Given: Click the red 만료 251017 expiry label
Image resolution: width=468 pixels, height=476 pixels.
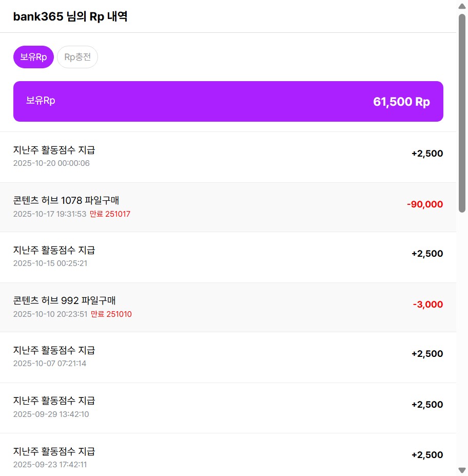Looking at the screenshot, I should tap(110, 214).
